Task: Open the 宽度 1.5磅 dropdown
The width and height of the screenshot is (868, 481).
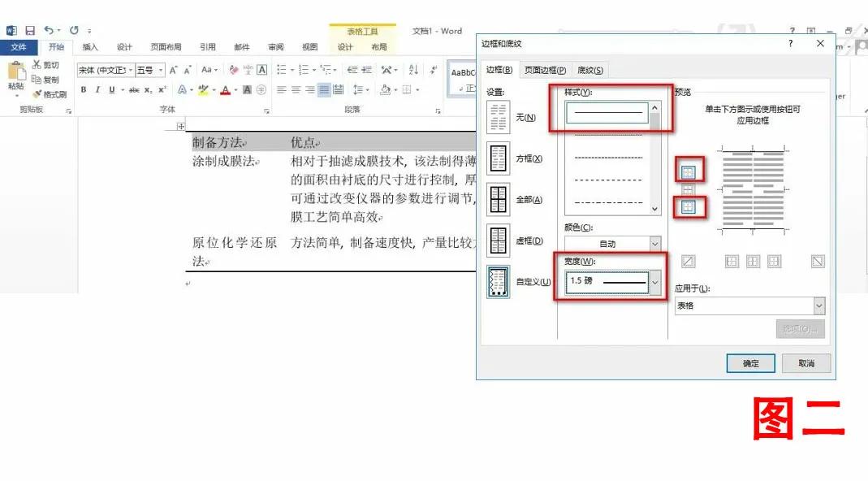Action: point(654,283)
